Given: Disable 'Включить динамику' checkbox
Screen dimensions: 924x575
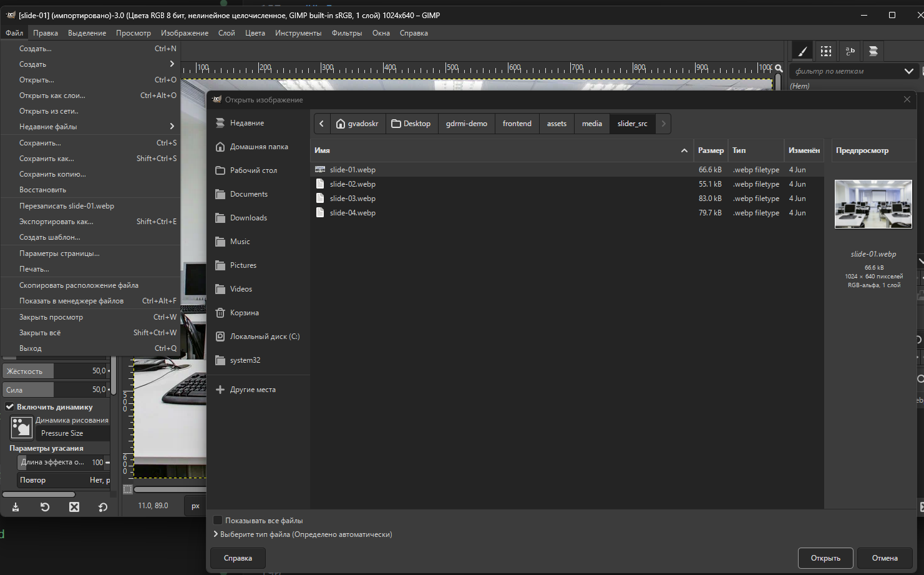Looking at the screenshot, I should point(10,406).
